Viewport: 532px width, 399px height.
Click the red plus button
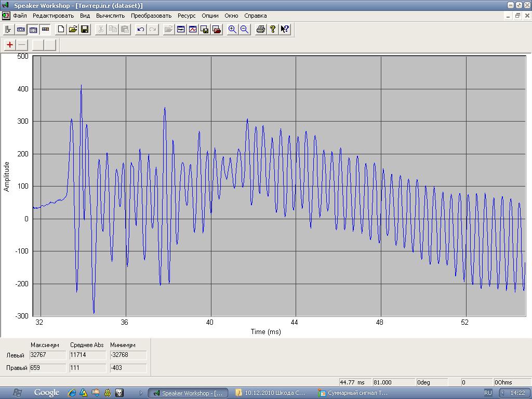[10, 45]
